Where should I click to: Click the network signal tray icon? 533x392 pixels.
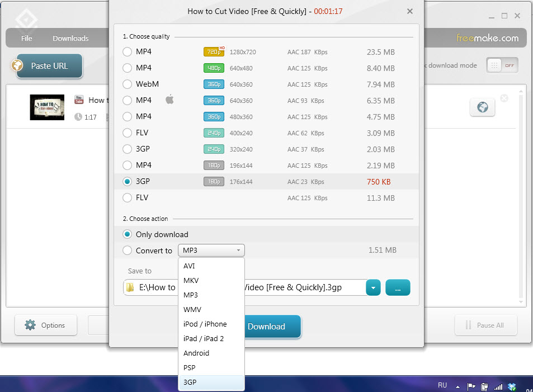498,386
